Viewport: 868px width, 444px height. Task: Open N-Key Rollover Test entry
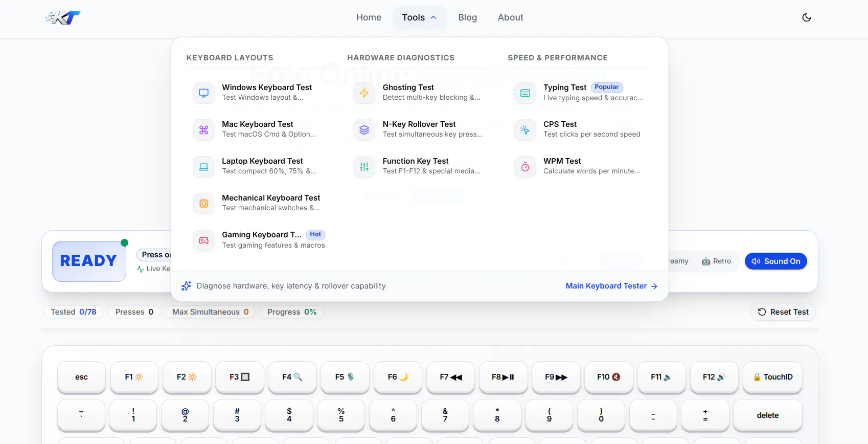pyautogui.click(x=420, y=129)
